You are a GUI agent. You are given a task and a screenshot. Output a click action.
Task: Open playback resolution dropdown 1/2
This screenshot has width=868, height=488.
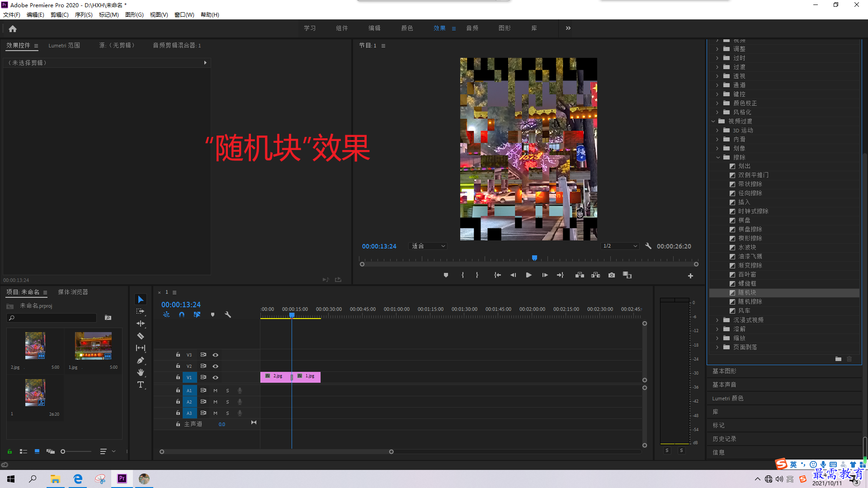pos(620,246)
